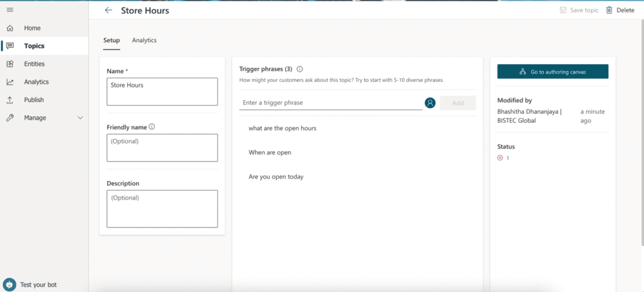Switch to the Analytics tab
Screen dimensions: 644x292
(144, 40)
